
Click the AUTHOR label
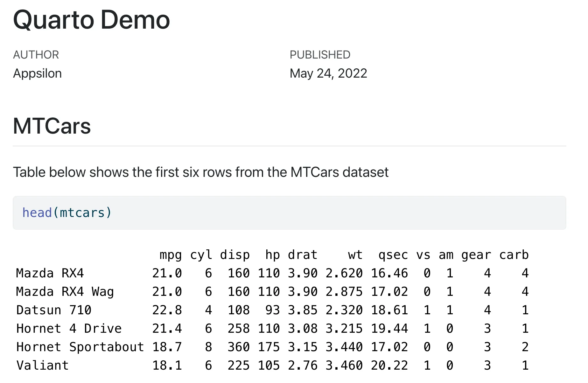click(36, 55)
